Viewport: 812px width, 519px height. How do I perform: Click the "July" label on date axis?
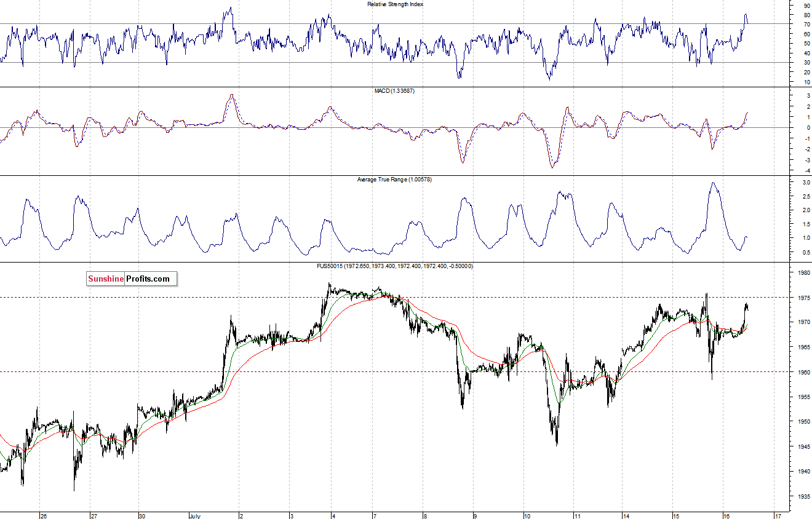pyautogui.click(x=194, y=515)
